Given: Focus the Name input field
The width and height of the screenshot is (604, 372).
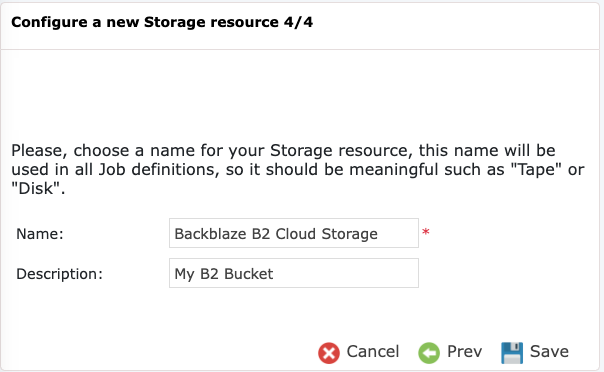Looking at the screenshot, I should pyautogui.click(x=294, y=233).
